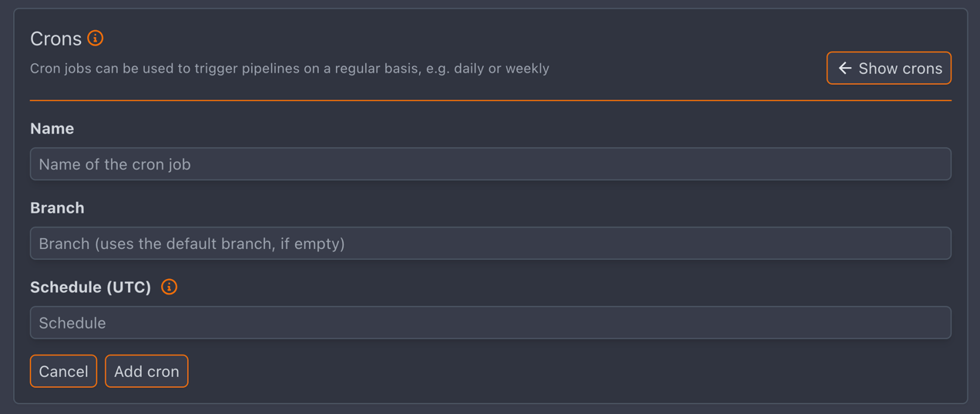Click the Name field label
Viewport: 980px width, 414px height.
click(x=52, y=129)
